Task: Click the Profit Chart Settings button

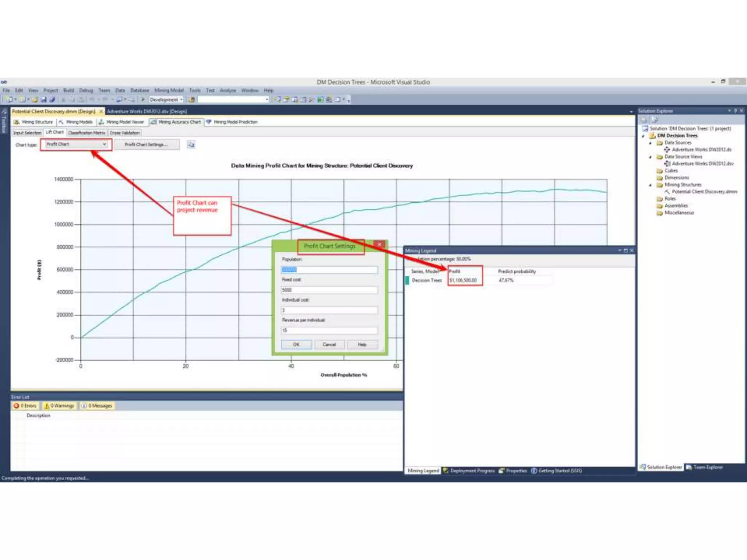Action: [x=147, y=144]
